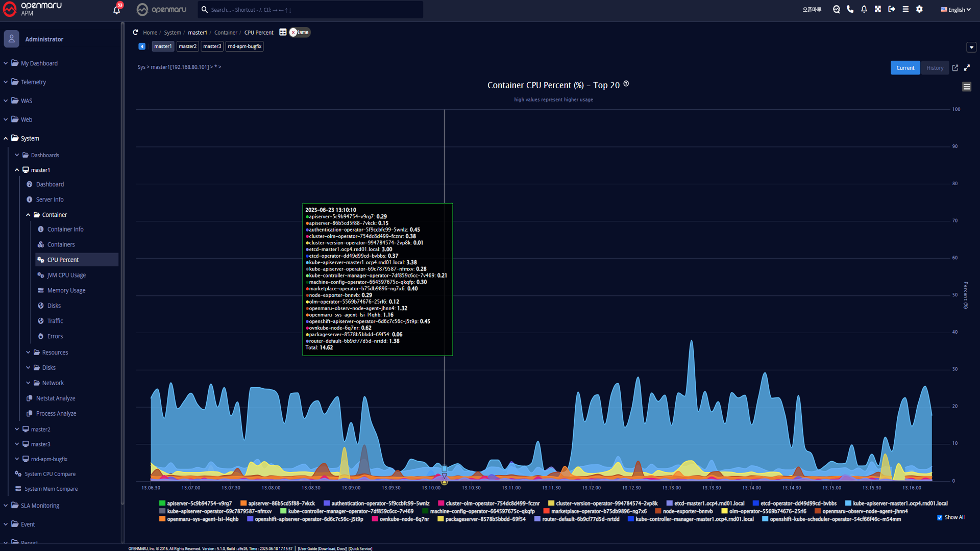
Task: Click the refresh icon beside Home breadcrumb
Action: 135,32
